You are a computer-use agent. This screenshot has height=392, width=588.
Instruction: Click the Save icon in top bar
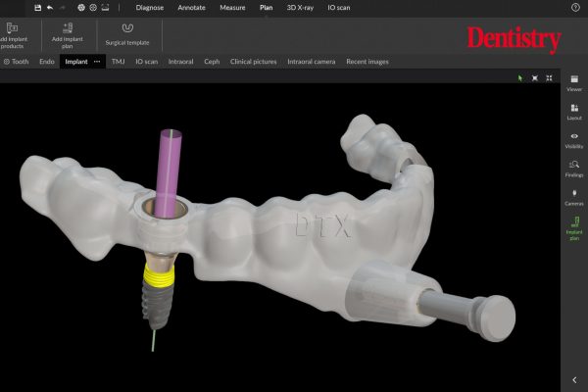[x=37, y=7]
